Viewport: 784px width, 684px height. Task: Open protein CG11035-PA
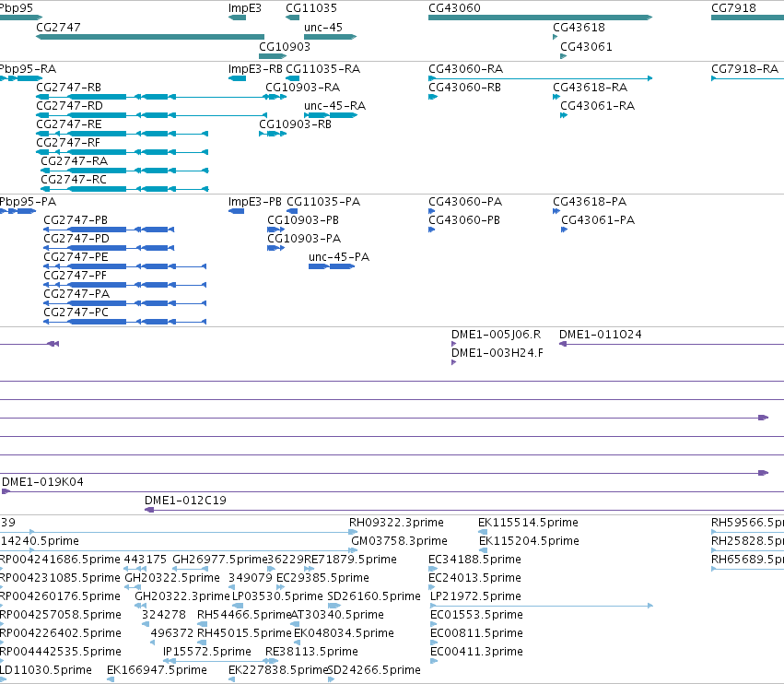[x=323, y=202]
